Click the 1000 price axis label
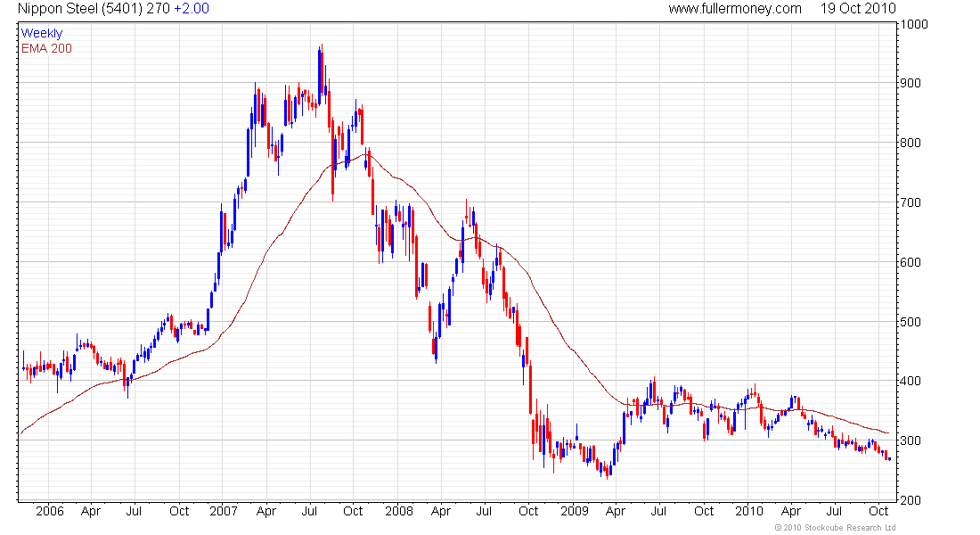The width and height of the screenshot is (980, 535). click(914, 24)
